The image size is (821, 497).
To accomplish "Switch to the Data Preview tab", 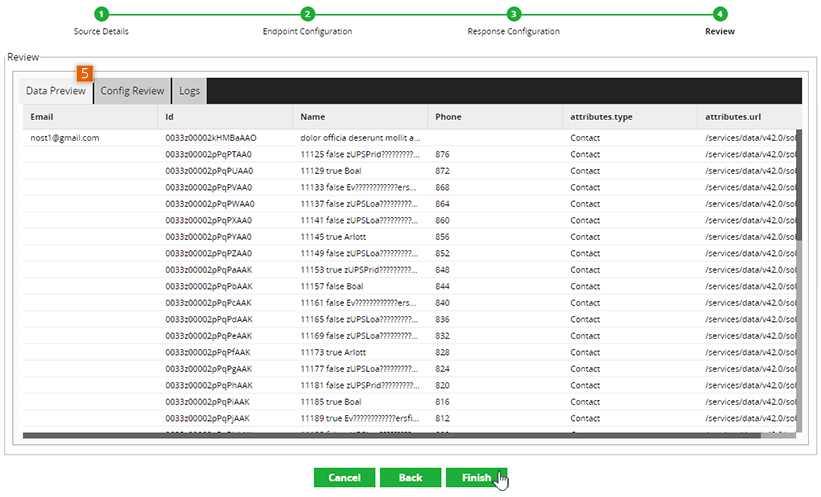I will pos(56,91).
